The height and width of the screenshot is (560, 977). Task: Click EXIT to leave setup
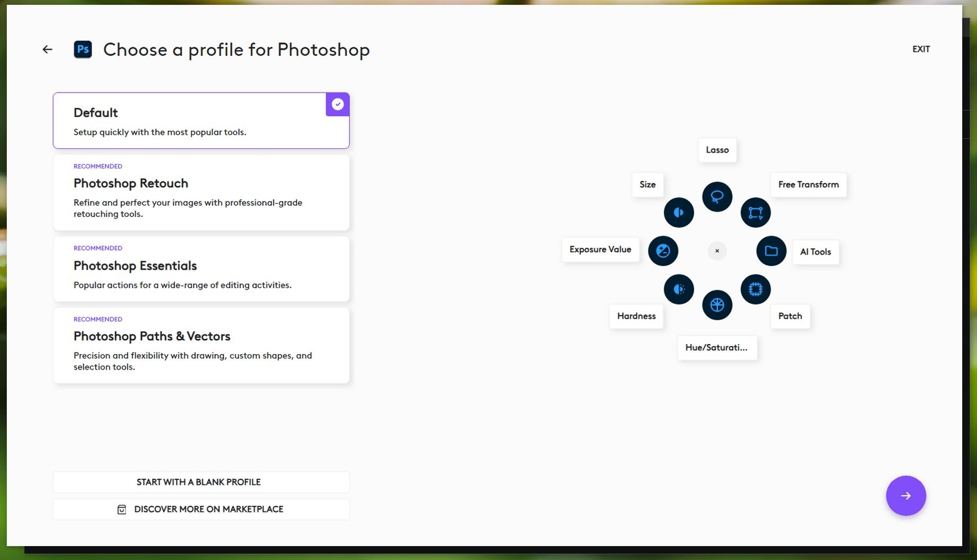(921, 49)
